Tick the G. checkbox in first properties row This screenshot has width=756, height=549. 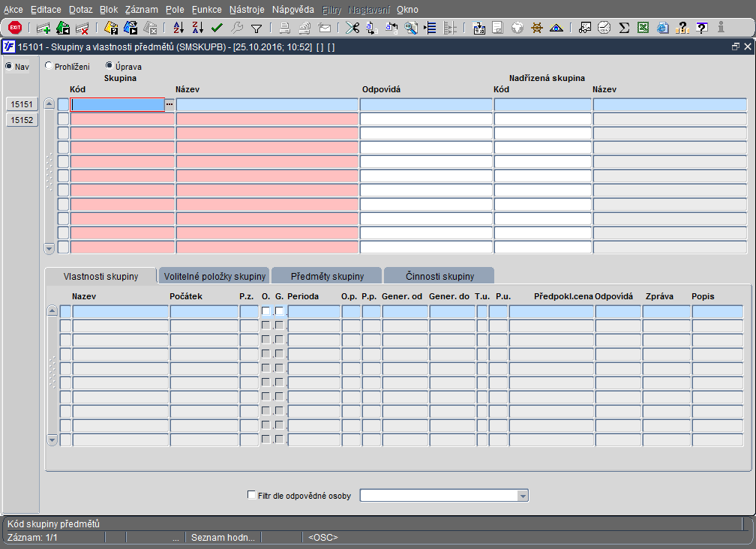[x=279, y=311]
